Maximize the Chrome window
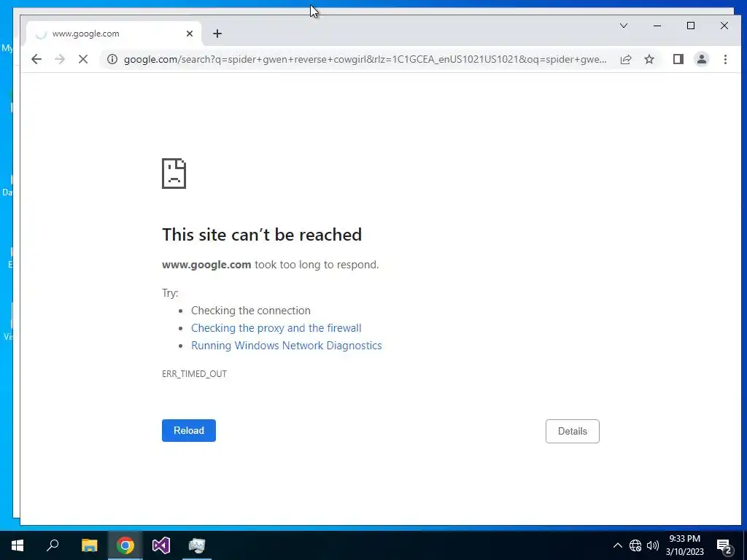The image size is (747, 560). point(691,26)
